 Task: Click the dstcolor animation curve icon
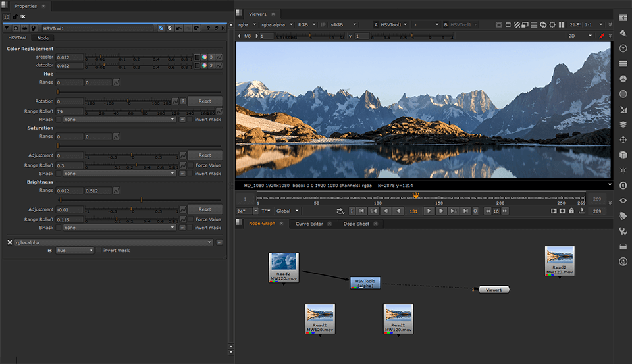point(219,66)
